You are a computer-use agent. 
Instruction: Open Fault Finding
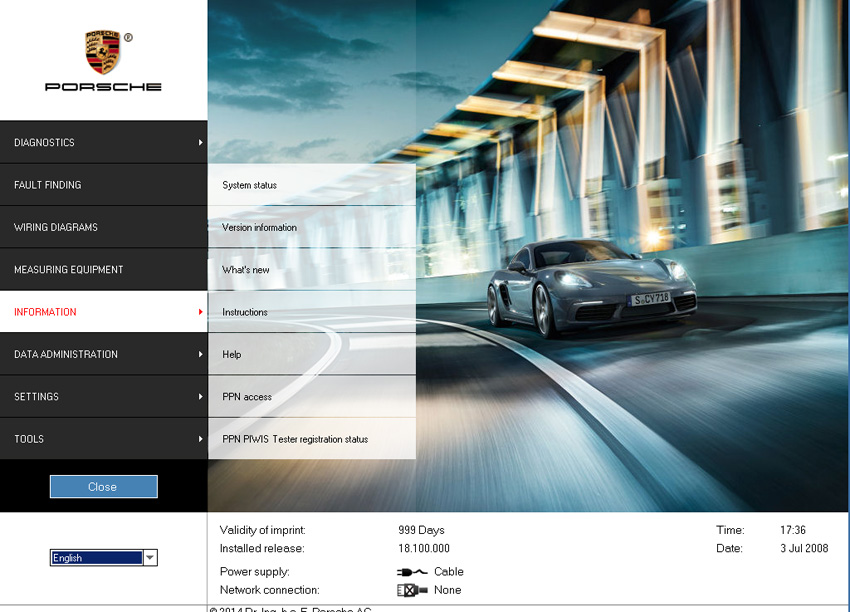(104, 185)
